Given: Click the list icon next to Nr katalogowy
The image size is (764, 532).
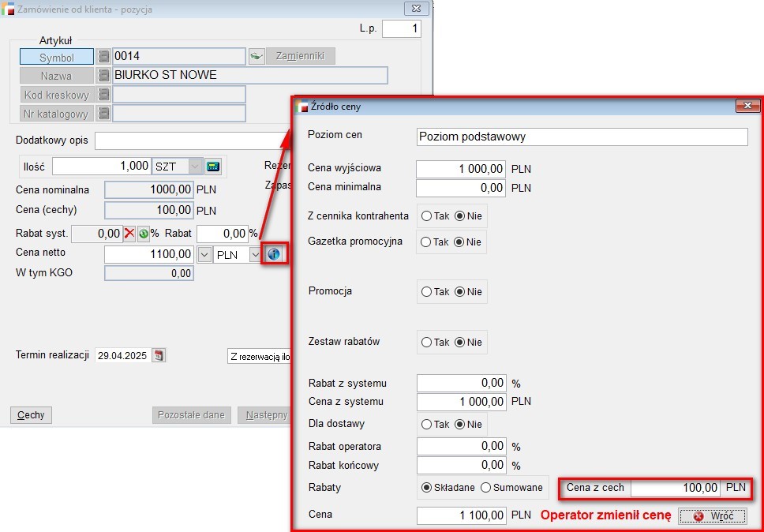Looking at the screenshot, I should click(103, 114).
